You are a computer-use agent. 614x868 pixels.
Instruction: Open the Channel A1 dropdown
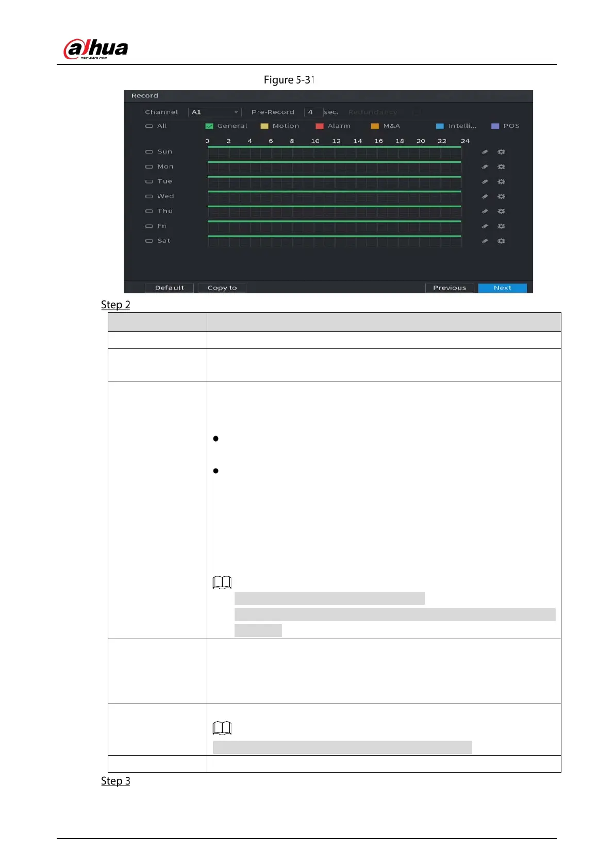(x=214, y=112)
